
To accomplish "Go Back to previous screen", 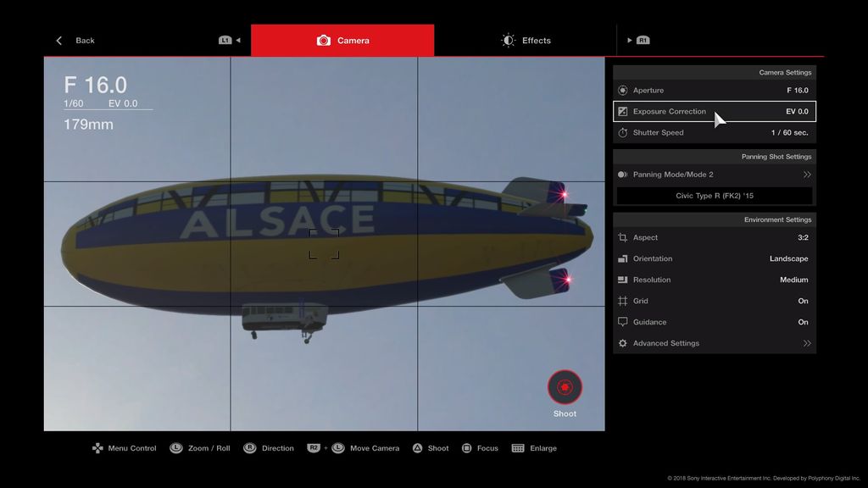I will (75, 41).
